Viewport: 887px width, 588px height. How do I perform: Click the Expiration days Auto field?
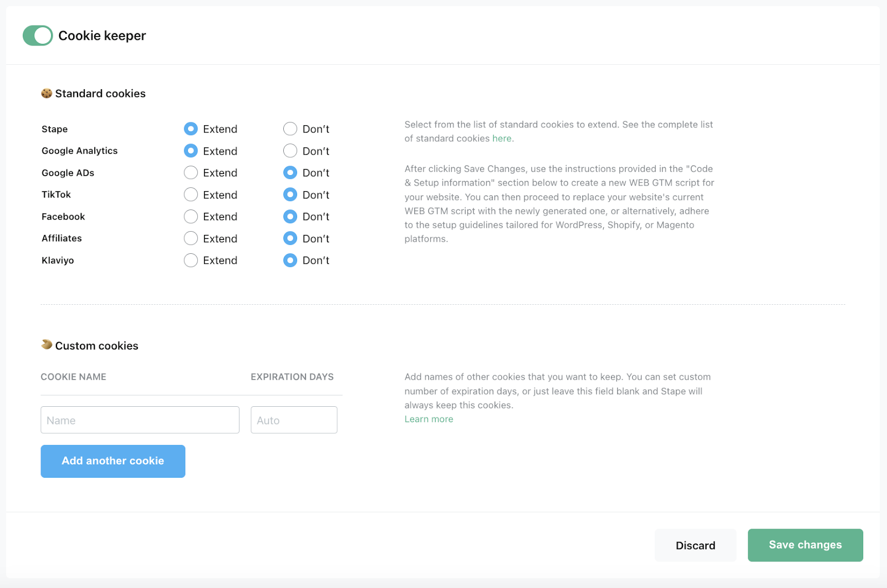[294, 420]
